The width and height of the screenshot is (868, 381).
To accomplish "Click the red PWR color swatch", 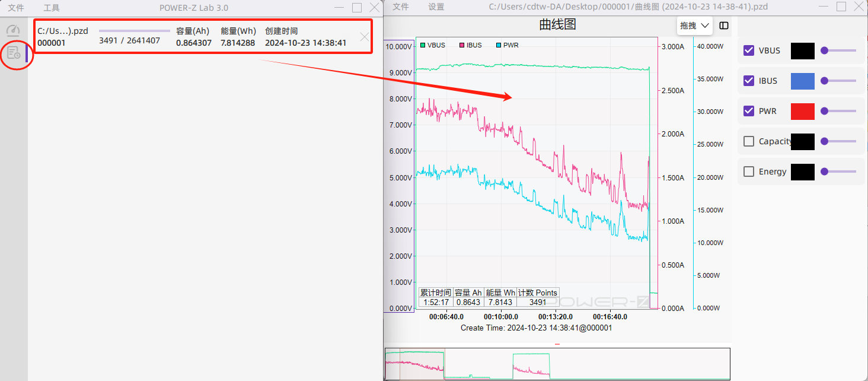I will click(x=802, y=111).
